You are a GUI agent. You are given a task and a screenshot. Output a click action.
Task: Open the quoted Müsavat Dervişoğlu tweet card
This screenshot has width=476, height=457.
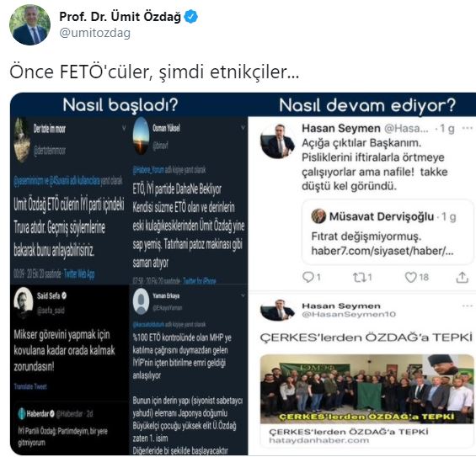coord(388,232)
